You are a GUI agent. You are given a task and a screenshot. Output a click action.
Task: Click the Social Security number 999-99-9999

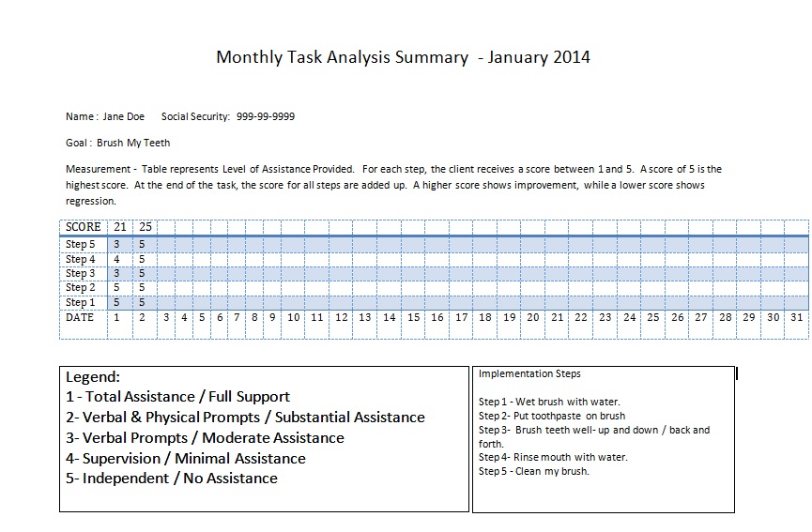[265, 116]
